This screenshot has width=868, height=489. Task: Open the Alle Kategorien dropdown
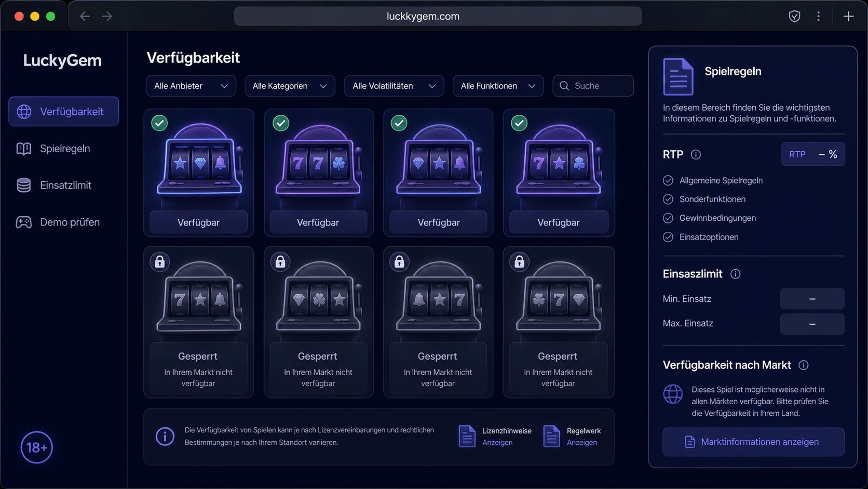point(290,86)
